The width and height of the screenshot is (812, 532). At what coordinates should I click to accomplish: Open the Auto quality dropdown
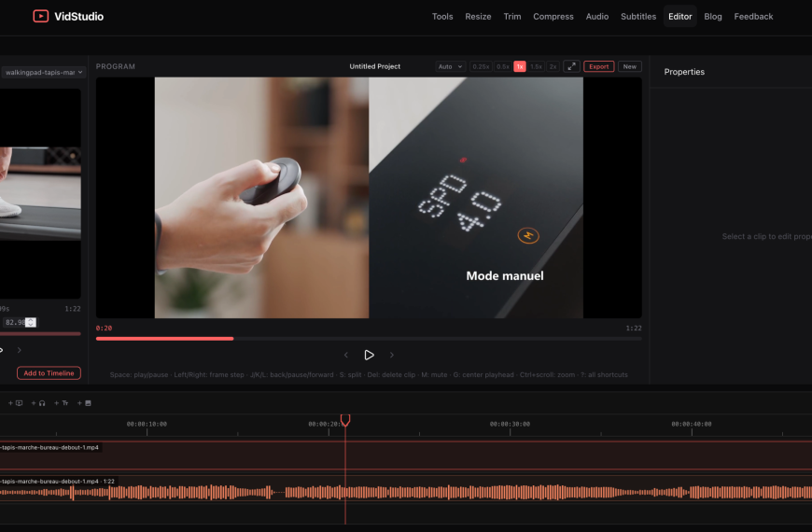pos(450,66)
